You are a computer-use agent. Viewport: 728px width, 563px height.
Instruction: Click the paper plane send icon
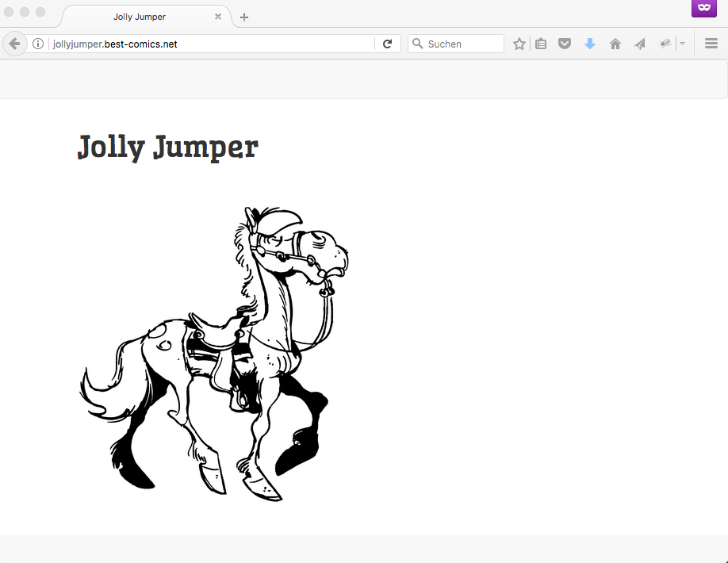pyautogui.click(x=640, y=44)
